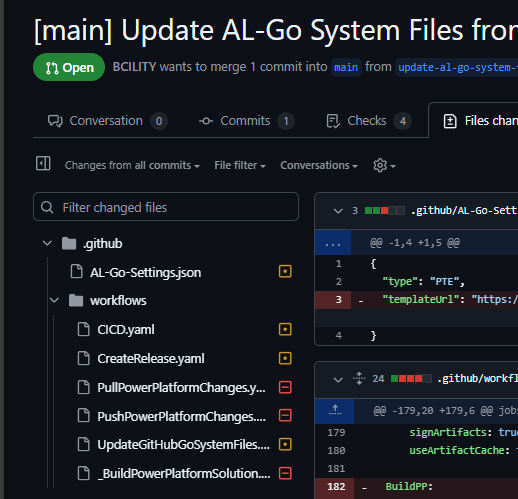Open the Conversations dropdown
This screenshot has height=499, width=518.
click(x=319, y=165)
